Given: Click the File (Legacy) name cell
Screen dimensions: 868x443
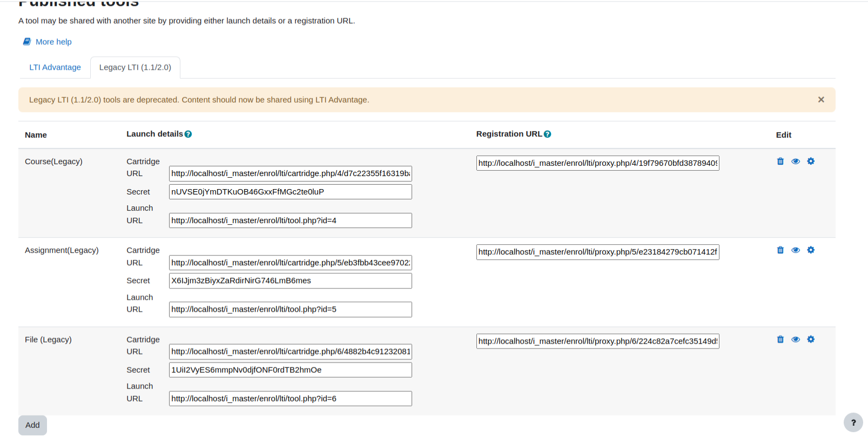Looking at the screenshot, I should point(48,339).
